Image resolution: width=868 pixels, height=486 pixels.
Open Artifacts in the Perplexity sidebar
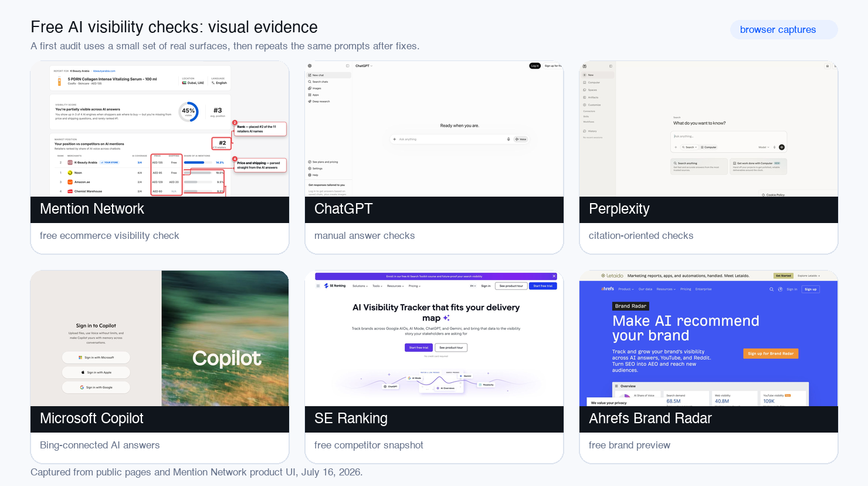coord(591,97)
